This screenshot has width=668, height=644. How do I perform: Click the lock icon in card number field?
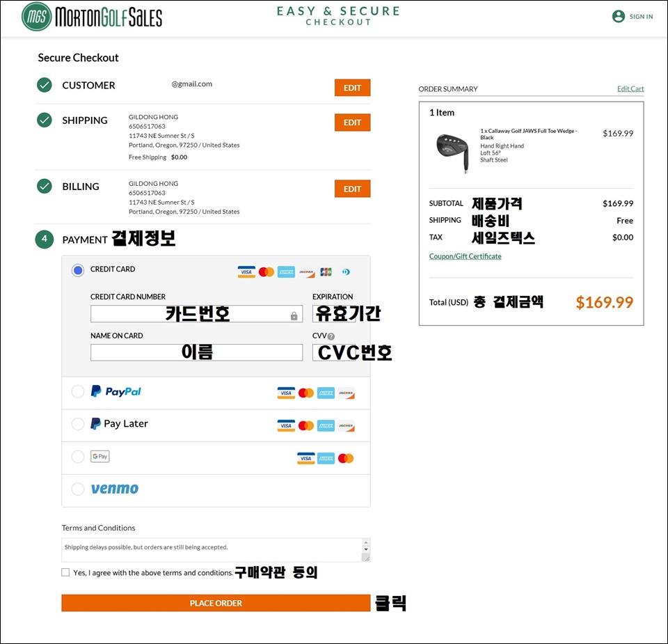click(294, 316)
